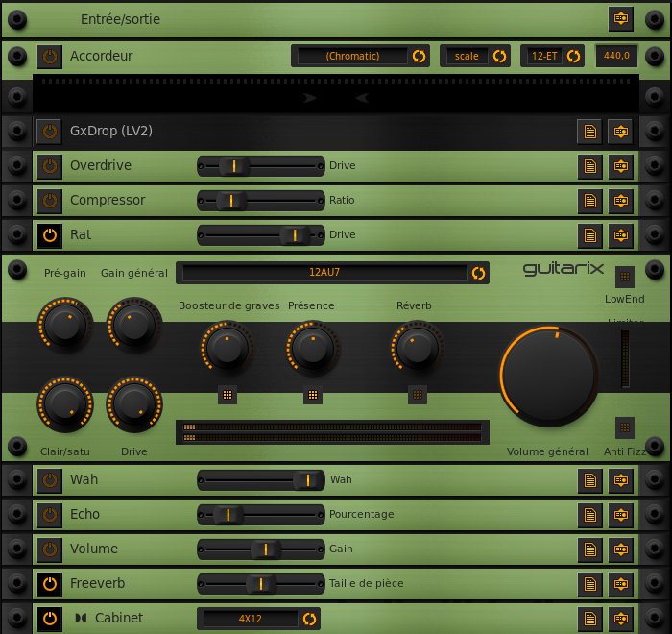Click the Compressor Ratio slider handle
The height and width of the screenshot is (634, 672).
[231, 201]
